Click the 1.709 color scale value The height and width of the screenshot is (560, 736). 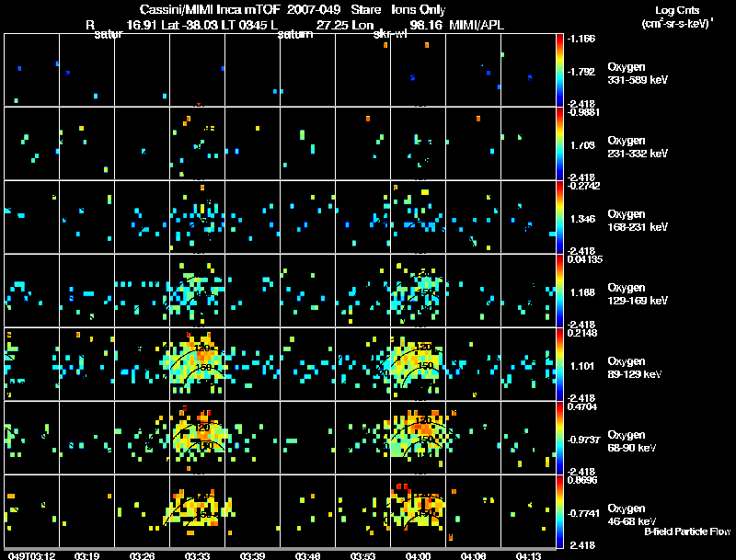click(582, 145)
